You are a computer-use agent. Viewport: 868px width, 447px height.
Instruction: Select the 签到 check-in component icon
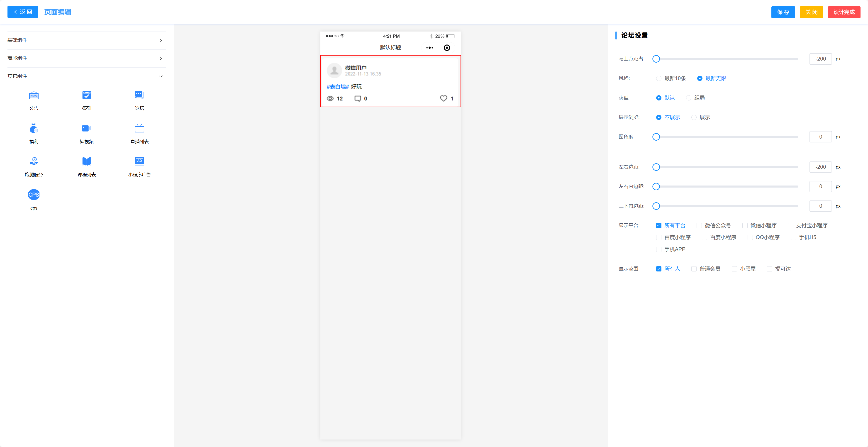(x=87, y=95)
